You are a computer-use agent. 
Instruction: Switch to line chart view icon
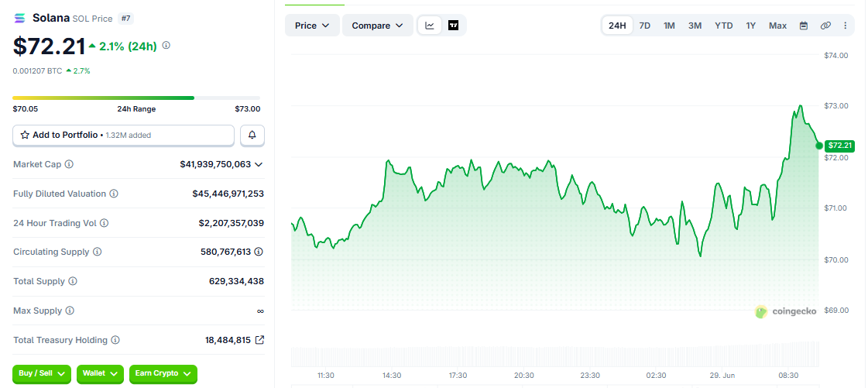pos(430,26)
